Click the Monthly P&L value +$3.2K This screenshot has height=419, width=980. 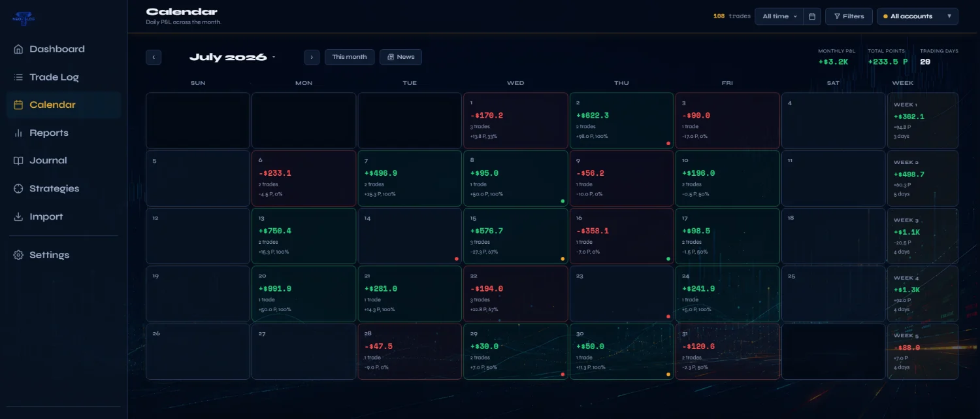(x=833, y=62)
